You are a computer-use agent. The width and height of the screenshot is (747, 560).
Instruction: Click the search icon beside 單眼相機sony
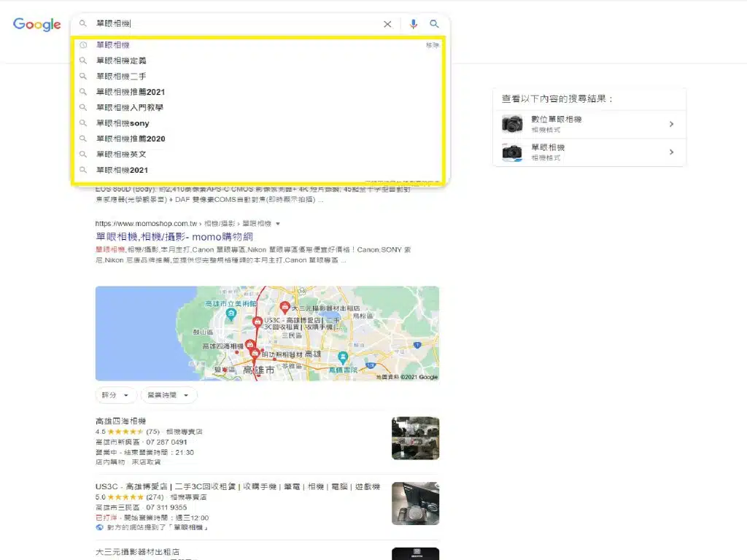(x=82, y=122)
